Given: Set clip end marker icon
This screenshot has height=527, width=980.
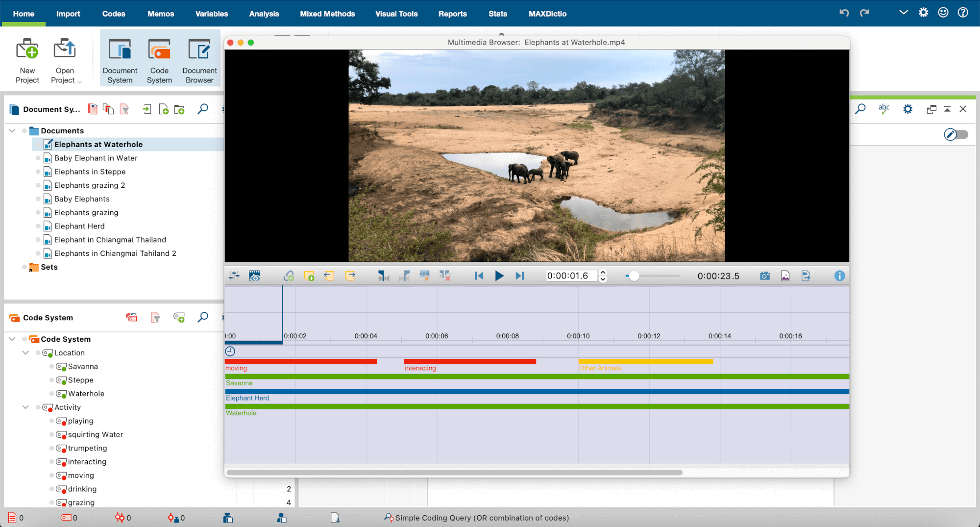Looking at the screenshot, I should pos(404,276).
